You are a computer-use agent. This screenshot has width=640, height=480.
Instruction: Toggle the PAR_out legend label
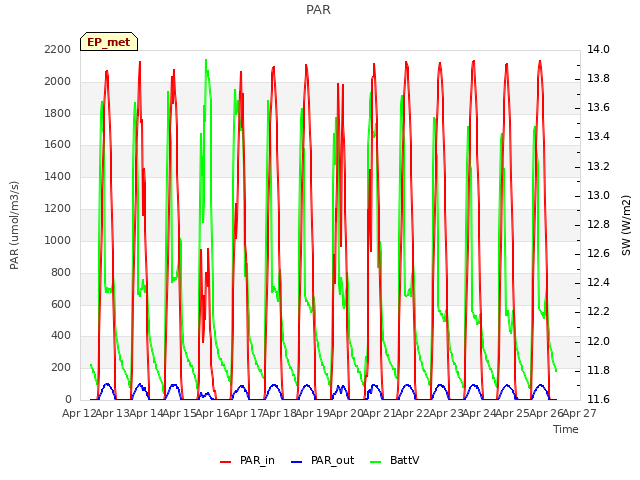[x=333, y=460]
